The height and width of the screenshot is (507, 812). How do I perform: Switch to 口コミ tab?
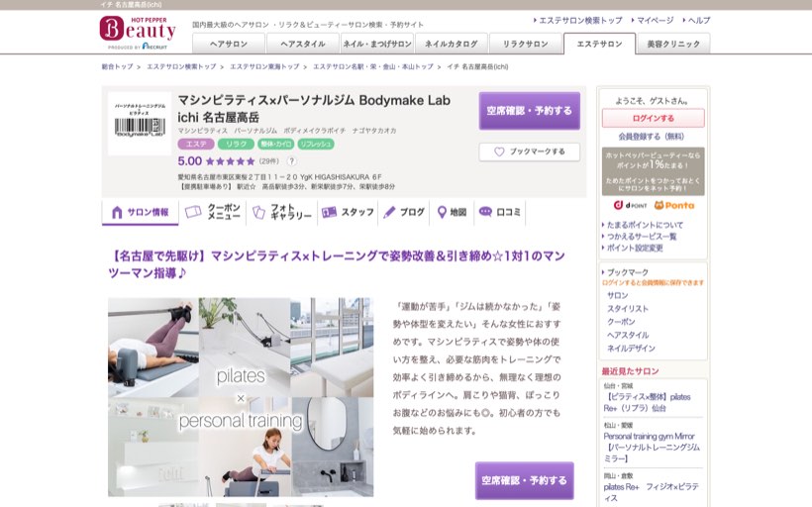click(x=500, y=212)
